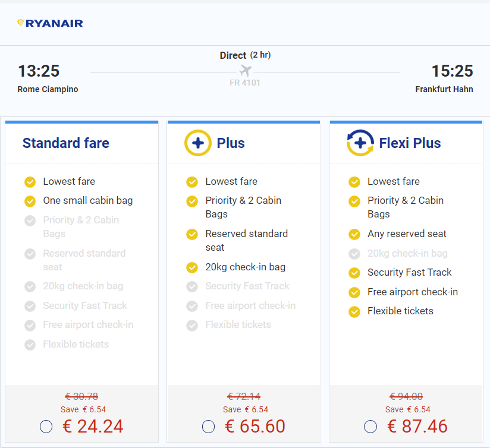Click 'Save € 6.54' under Flexi Plus
Screen dimensions: 490x448
[408, 409]
